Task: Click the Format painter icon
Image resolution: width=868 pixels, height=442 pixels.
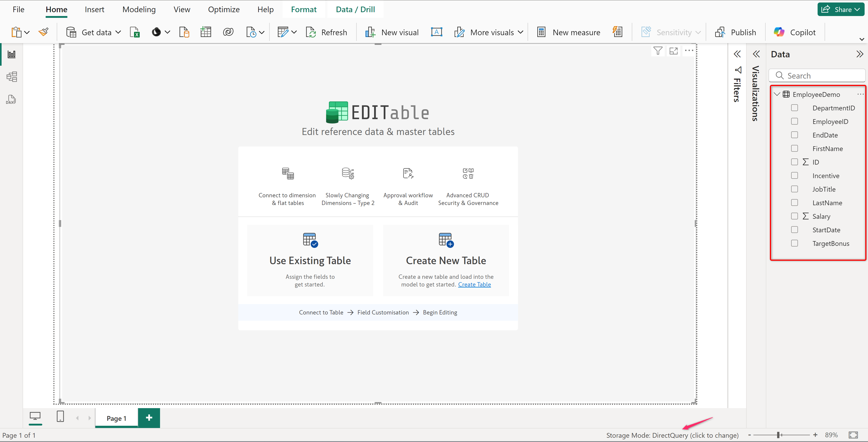Action: [43, 32]
